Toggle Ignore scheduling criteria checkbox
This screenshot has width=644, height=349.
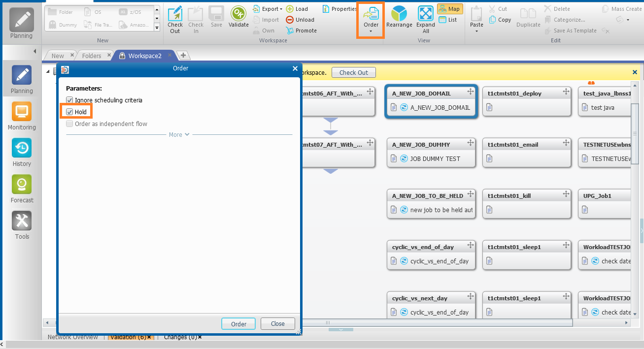pyautogui.click(x=69, y=100)
